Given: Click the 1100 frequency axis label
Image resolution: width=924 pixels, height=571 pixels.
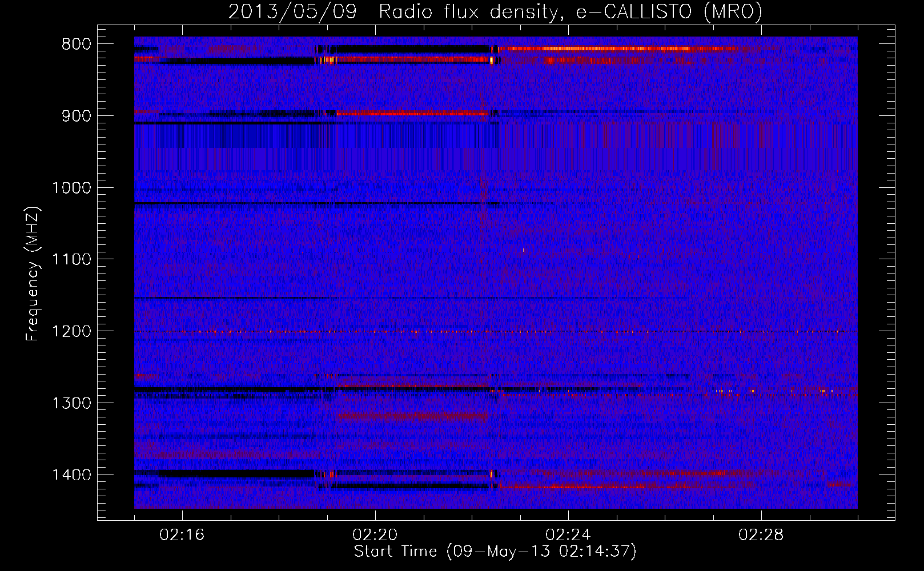Looking at the screenshot, I should 71,260.
